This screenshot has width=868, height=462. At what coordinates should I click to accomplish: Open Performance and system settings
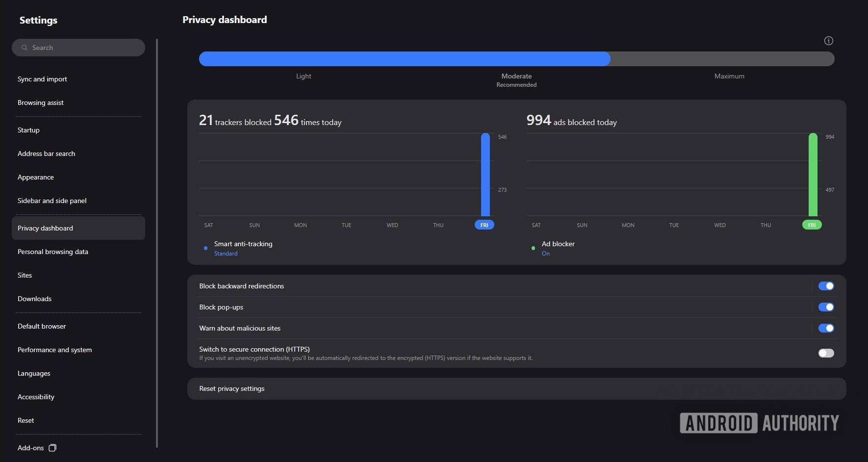(x=54, y=350)
